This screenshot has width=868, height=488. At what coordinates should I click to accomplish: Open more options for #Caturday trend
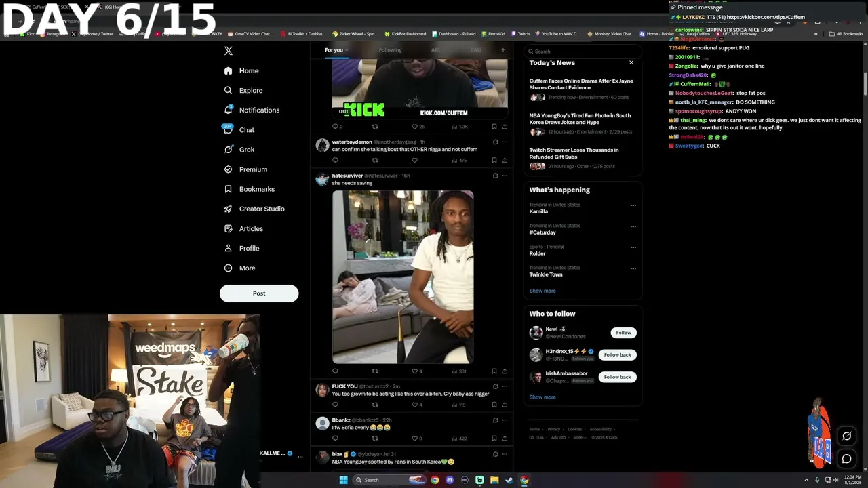point(633,226)
